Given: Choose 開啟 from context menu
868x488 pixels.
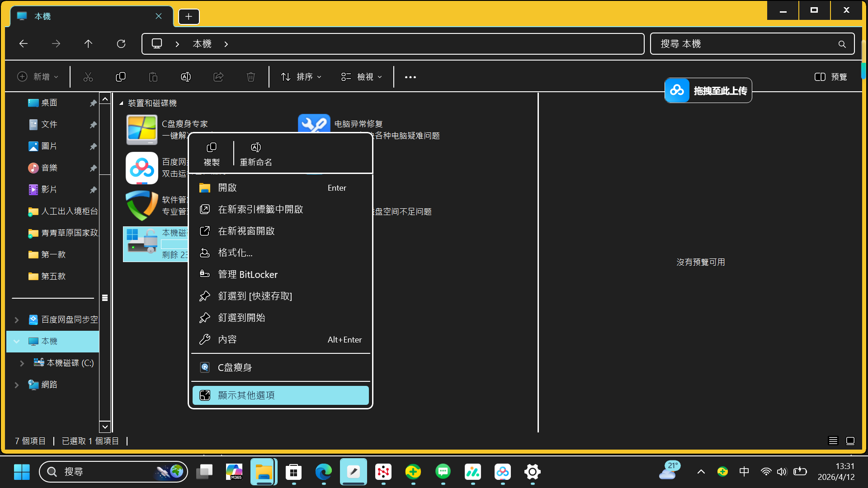Looking at the screenshot, I should (280, 188).
